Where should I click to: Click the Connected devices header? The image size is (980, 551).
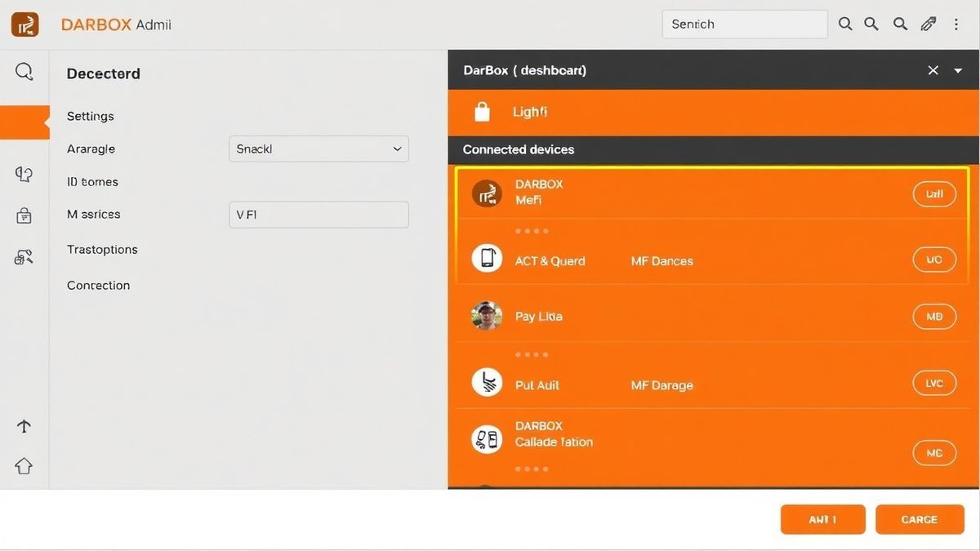[x=519, y=149]
